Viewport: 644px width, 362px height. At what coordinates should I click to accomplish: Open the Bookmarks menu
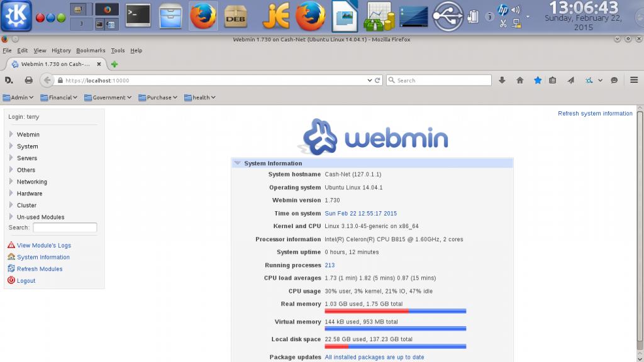(x=91, y=50)
